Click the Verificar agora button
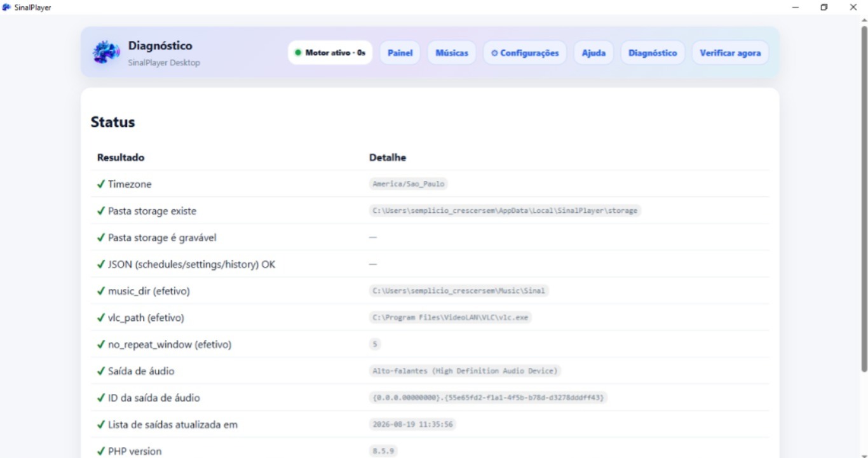Screen dimensions: 868x458 point(730,53)
